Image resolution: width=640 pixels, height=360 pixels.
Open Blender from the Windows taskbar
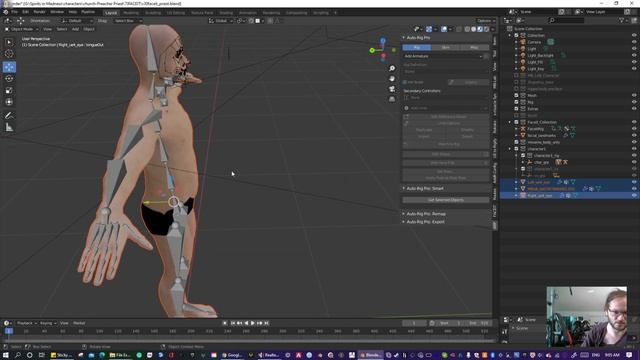pyautogui.click(x=371, y=355)
